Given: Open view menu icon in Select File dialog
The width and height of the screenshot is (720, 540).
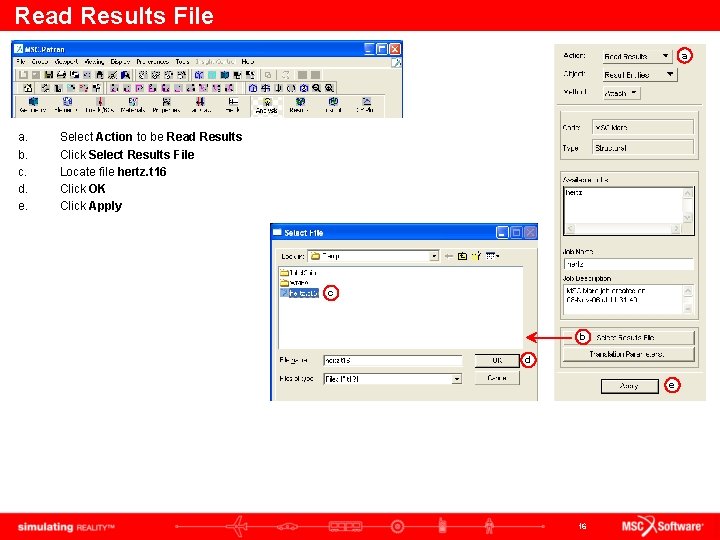Looking at the screenshot, I should click(x=492, y=256).
